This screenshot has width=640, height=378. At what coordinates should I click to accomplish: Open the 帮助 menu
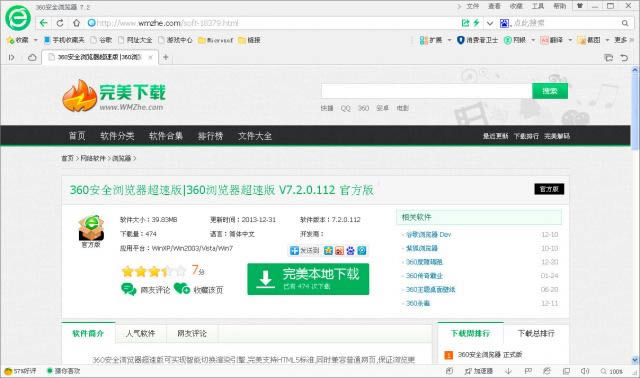[x=560, y=6]
